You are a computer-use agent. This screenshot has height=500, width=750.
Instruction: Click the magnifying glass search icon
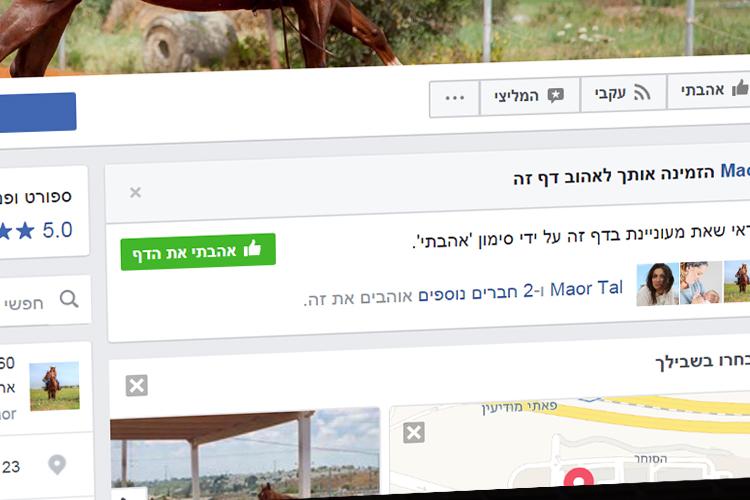point(69,299)
